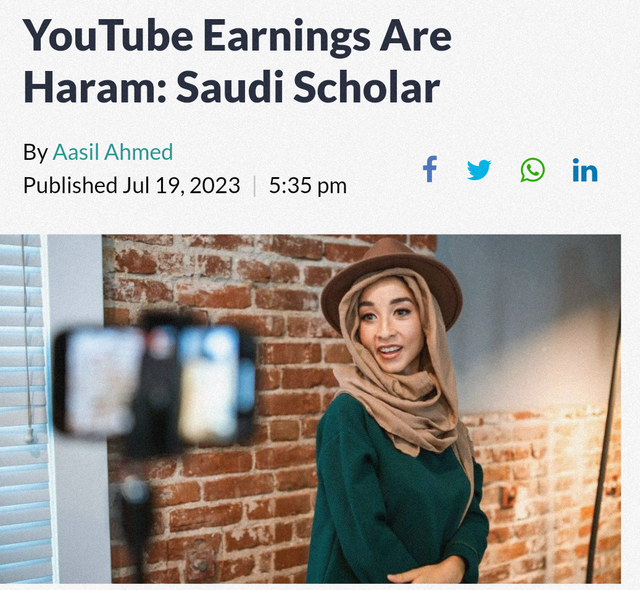640x590 pixels.
Task: Share the article via WhatsApp
Action: pos(532,170)
